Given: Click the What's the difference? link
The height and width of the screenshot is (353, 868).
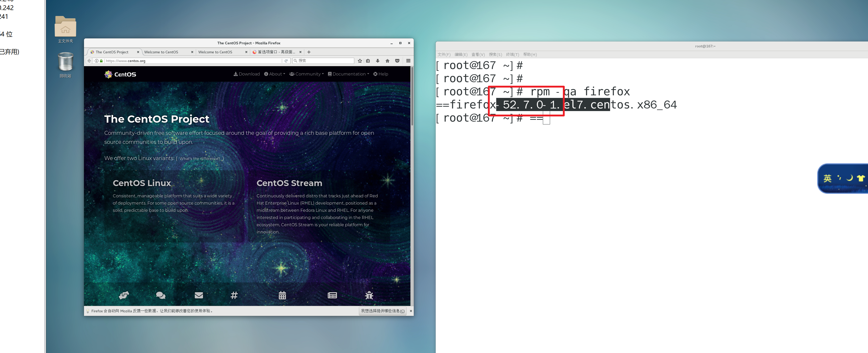Looking at the screenshot, I should click(x=199, y=159).
